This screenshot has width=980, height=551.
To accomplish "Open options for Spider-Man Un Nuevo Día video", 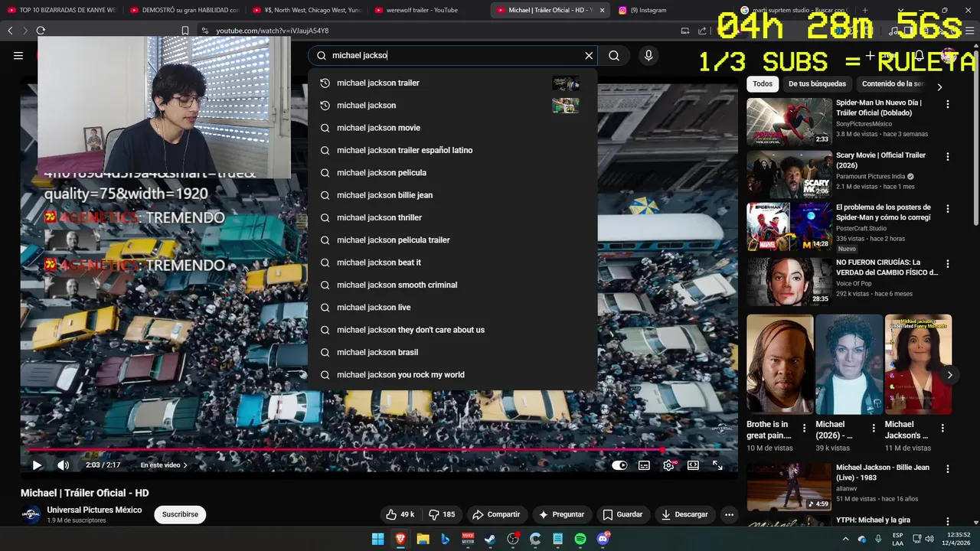I will pyautogui.click(x=948, y=104).
